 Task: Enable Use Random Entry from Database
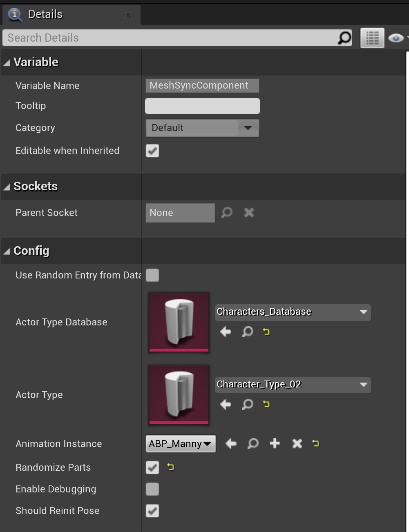coord(152,275)
